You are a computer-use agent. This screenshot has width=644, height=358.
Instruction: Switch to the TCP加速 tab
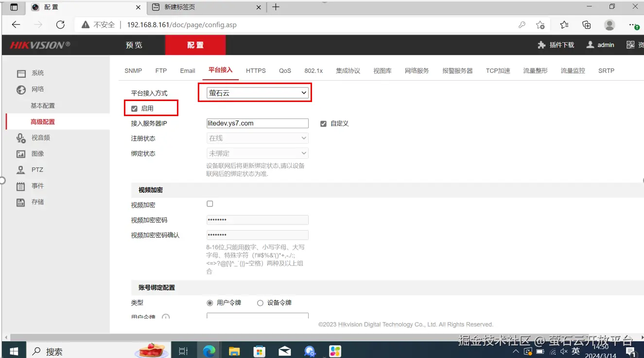coord(498,71)
